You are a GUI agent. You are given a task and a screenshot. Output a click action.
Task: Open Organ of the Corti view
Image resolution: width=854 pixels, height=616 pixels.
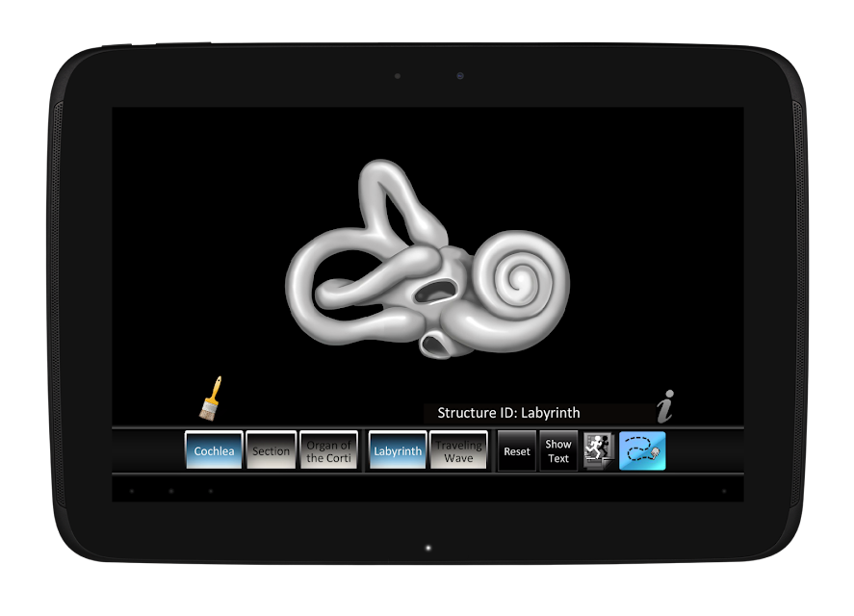(x=328, y=450)
